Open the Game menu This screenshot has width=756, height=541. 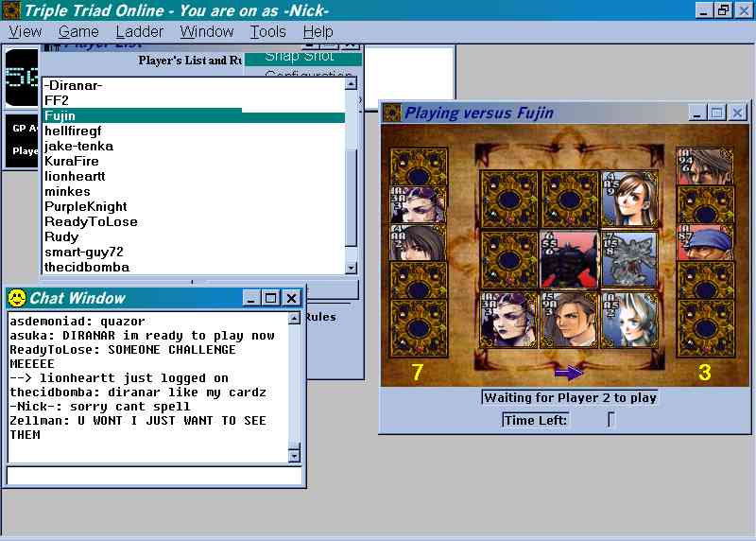pos(78,32)
